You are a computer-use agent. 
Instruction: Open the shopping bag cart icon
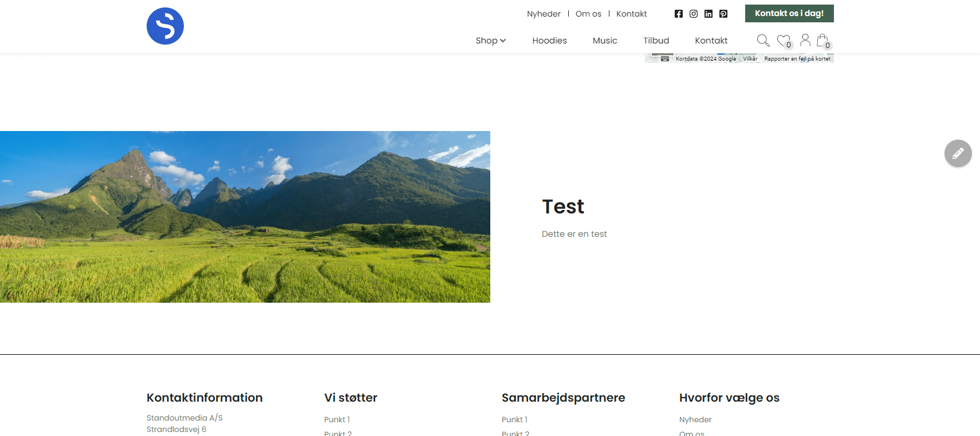pyautogui.click(x=822, y=40)
